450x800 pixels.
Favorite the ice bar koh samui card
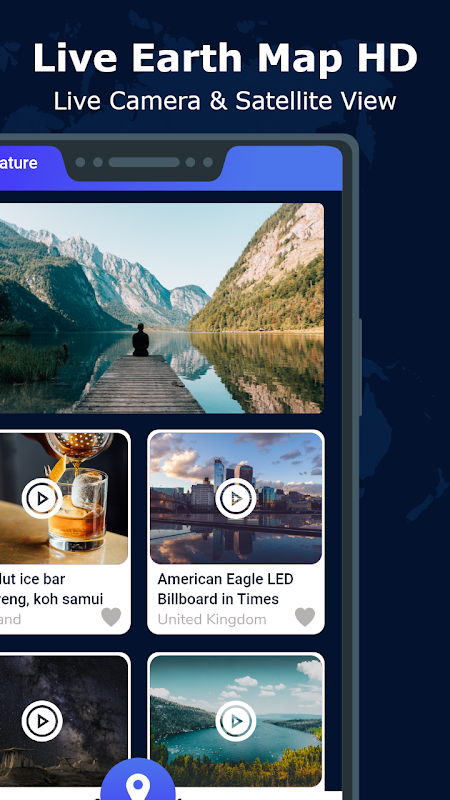111,617
